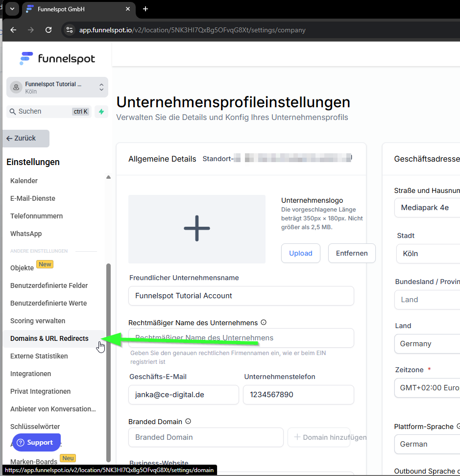Screen dimensions: 460x476
Task: Open a new browser tab
Action: pos(145,9)
